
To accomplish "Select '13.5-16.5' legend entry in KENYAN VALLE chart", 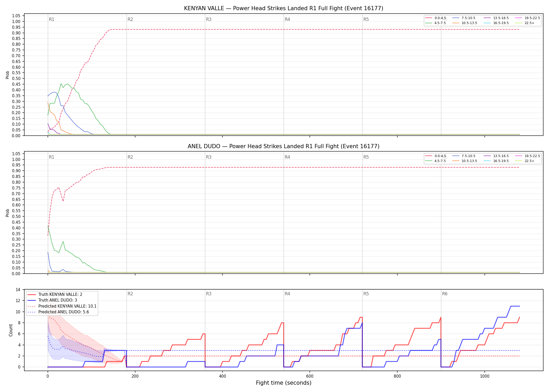I will coord(496,18).
